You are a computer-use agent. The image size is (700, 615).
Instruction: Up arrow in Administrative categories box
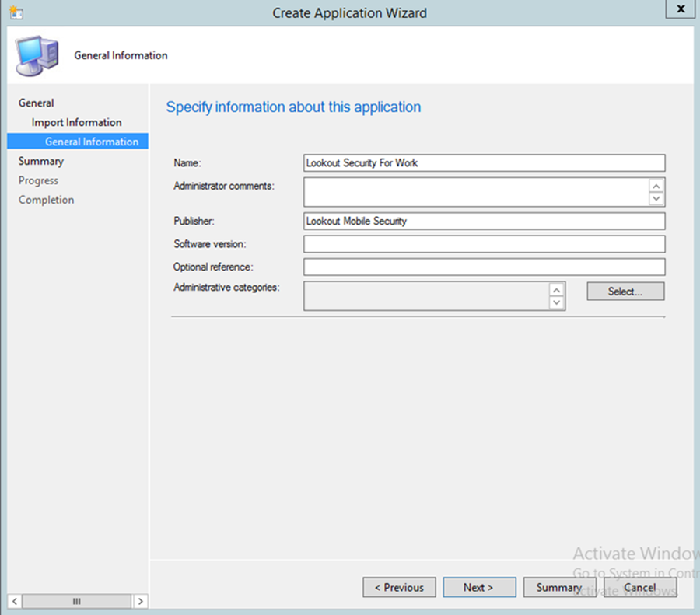coord(557,290)
